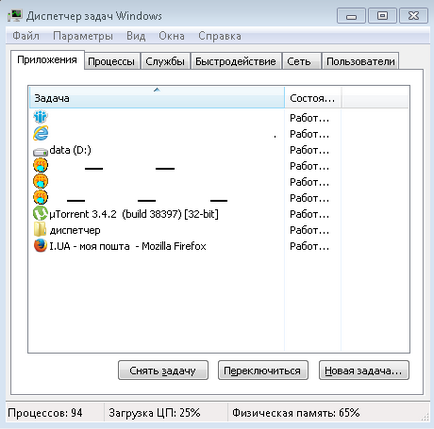Select the µTorrent 3.4.2 task icon

[x=40, y=213]
